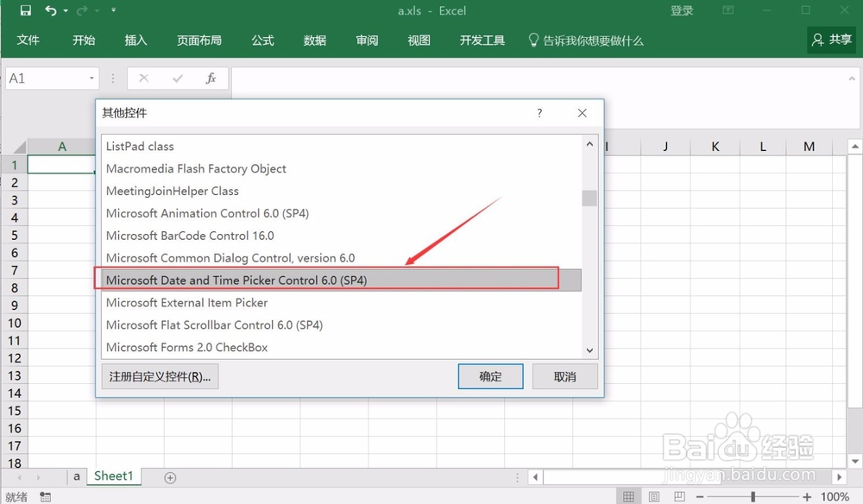Select ListPad class in the list
The width and height of the screenshot is (863, 504).
click(341, 146)
